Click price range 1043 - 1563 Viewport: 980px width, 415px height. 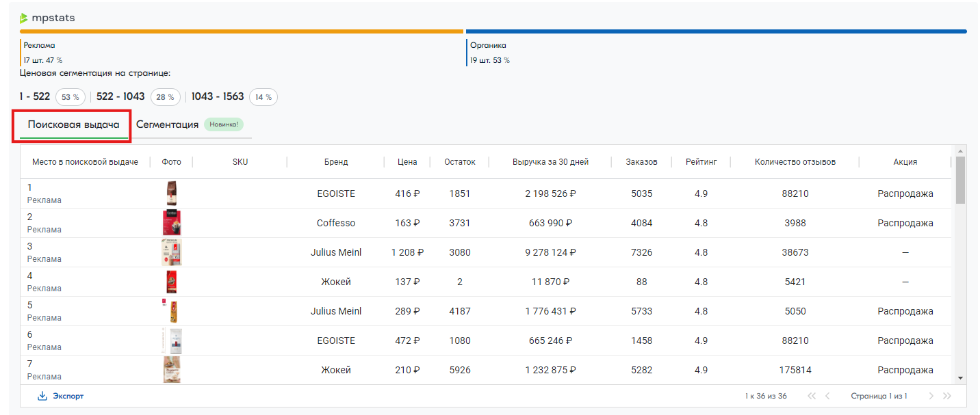[218, 96]
